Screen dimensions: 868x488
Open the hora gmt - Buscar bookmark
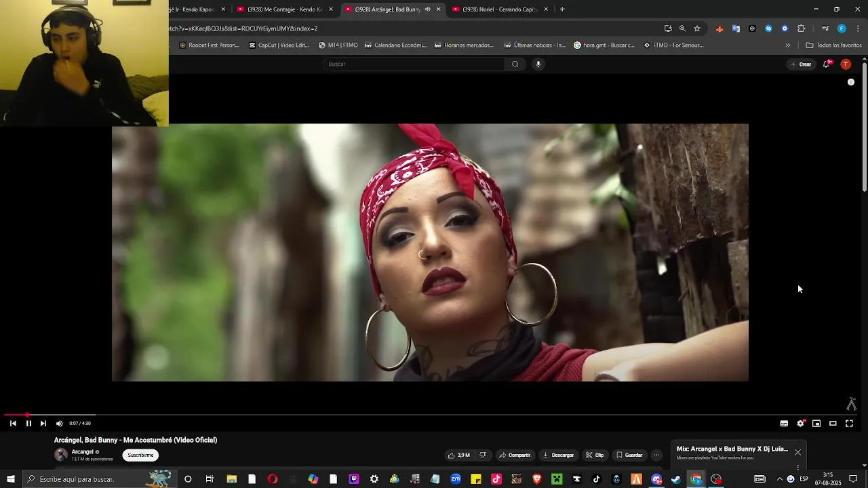point(604,45)
